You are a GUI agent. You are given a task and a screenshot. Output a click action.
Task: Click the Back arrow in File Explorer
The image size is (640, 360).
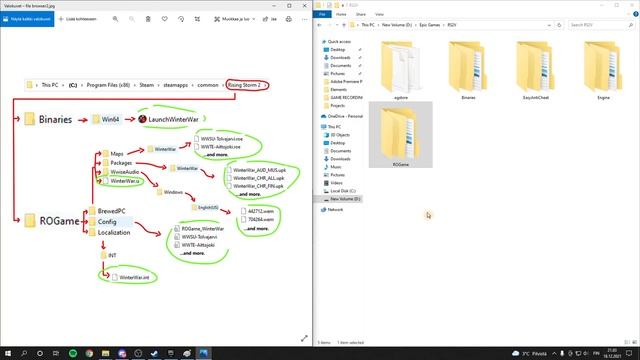[320, 25]
